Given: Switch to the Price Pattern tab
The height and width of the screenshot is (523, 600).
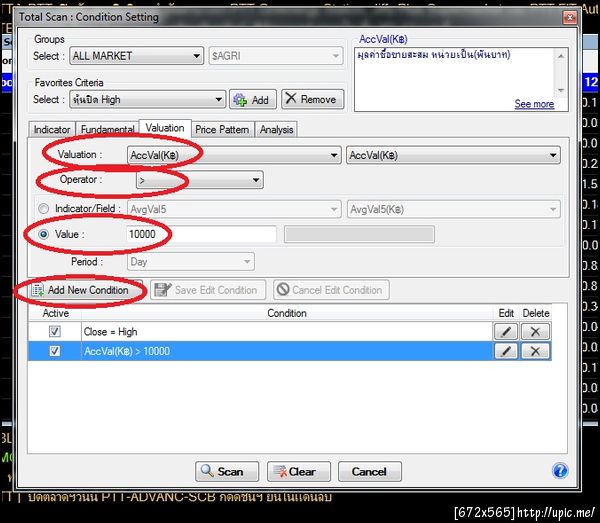Looking at the screenshot, I should click(222, 130).
